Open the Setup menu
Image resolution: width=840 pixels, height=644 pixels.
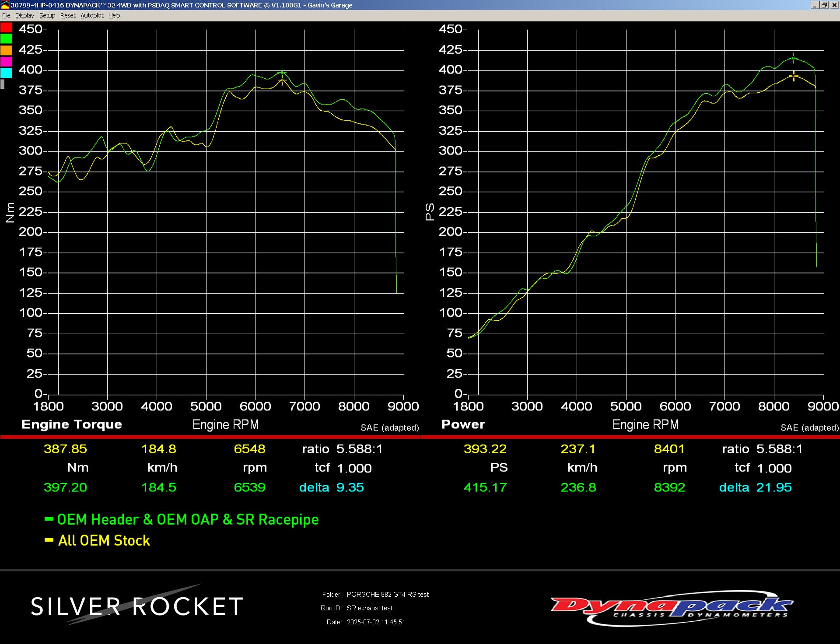(x=47, y=15)
